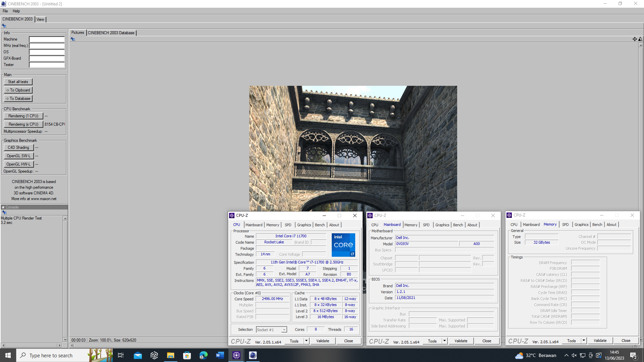The width and height of the screenshot is (644, 362).
Task: Open Graphics tab in third CPU-Z window
Action: point(581,225)
